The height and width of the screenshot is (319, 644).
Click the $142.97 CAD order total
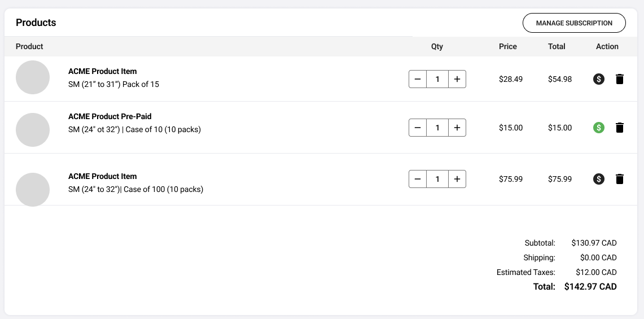[x=590, y=286]
